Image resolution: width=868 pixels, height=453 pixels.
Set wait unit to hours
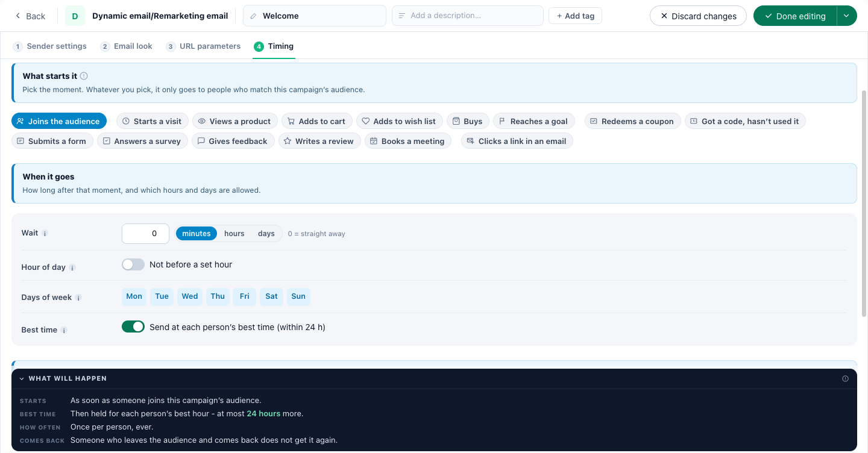pos(234,234)
